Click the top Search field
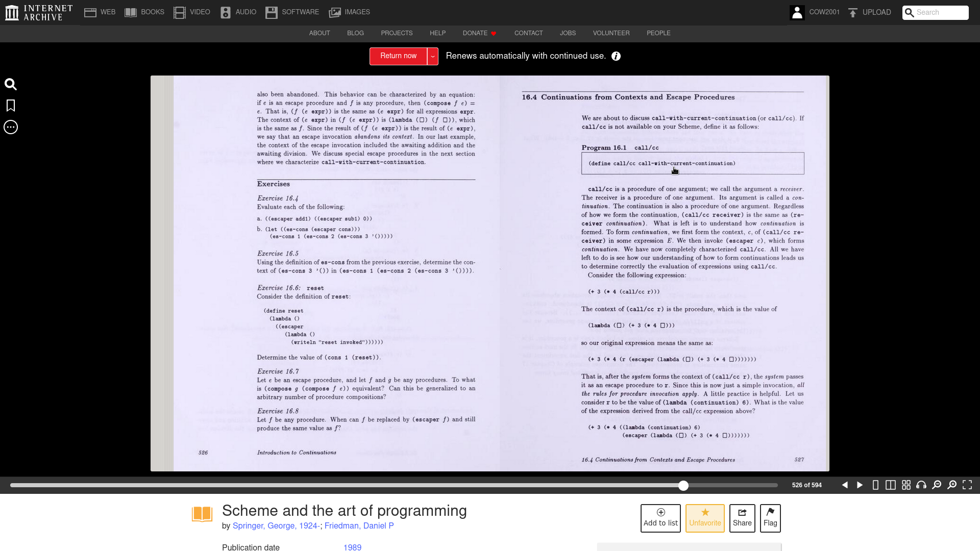980x551 pixels. tap(936, 13)
